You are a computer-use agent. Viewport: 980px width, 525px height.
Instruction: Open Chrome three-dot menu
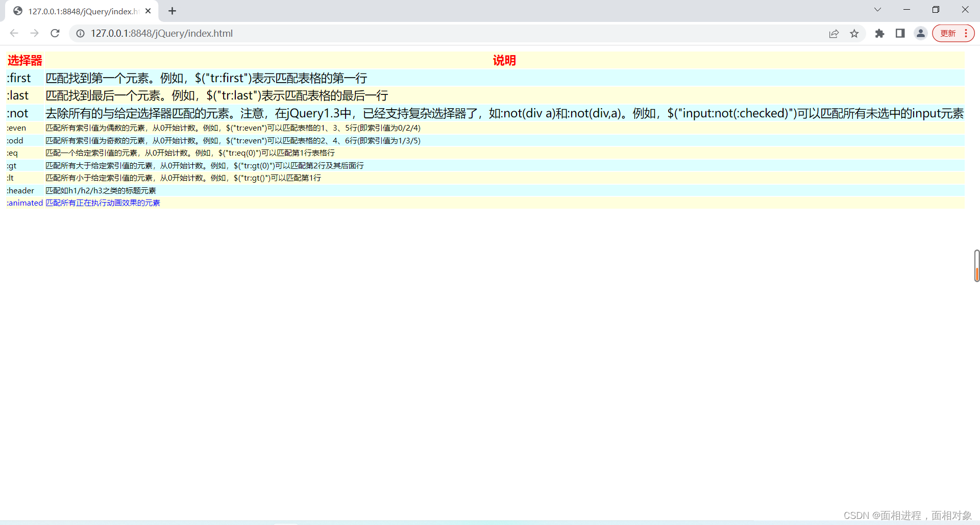[x=966, y=33]
